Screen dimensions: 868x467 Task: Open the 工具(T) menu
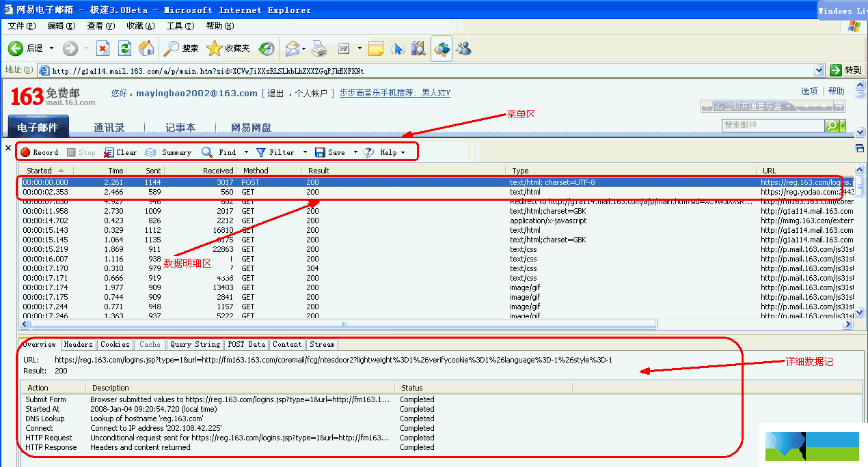pyautogui.click(x=180, y=26)
